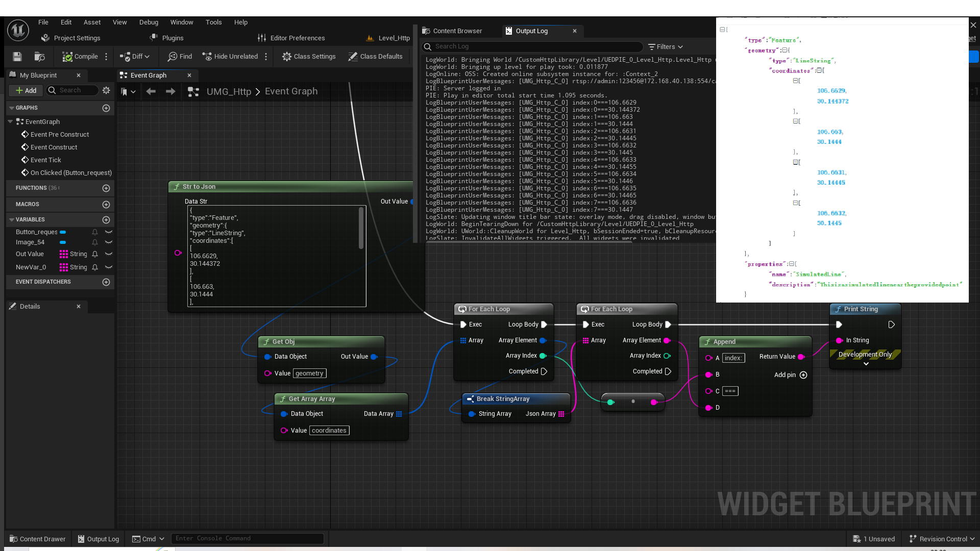This screenshot has height=551, width=980.
Task: Toggle visibility eye for NewVar_0 variable
Action: click(108, 267)
